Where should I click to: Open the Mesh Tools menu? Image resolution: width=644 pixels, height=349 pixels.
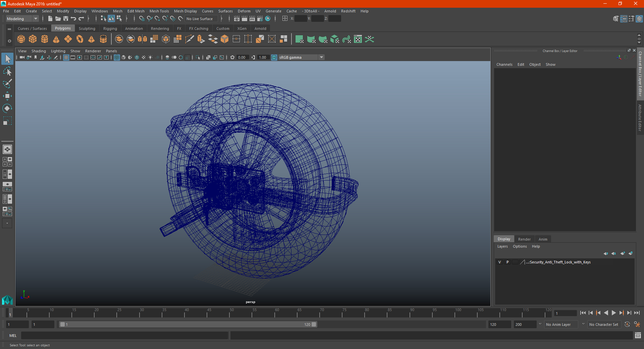coord(159,11)
